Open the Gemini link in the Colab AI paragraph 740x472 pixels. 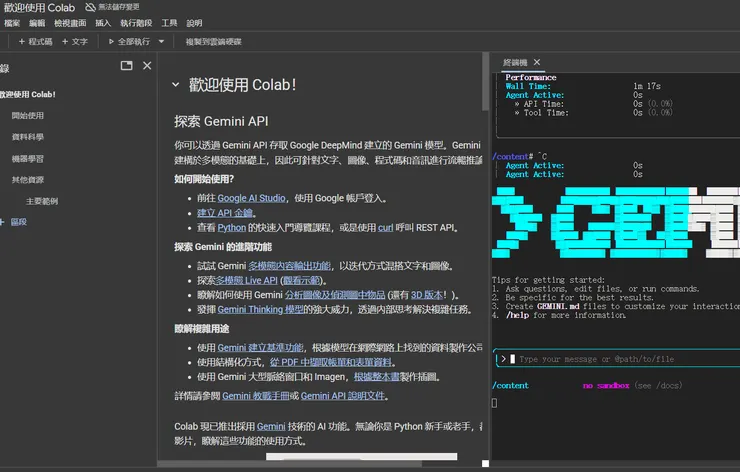[271, 427]
